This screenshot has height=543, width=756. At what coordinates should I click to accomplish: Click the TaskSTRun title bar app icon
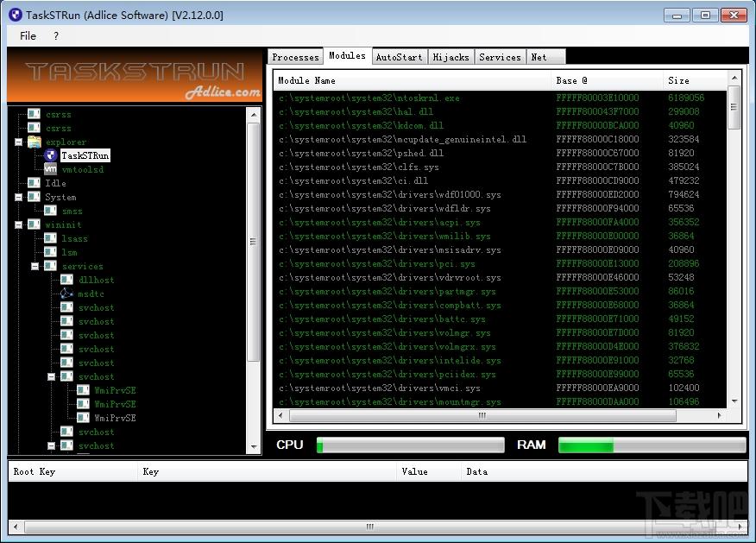pos(16,15)
